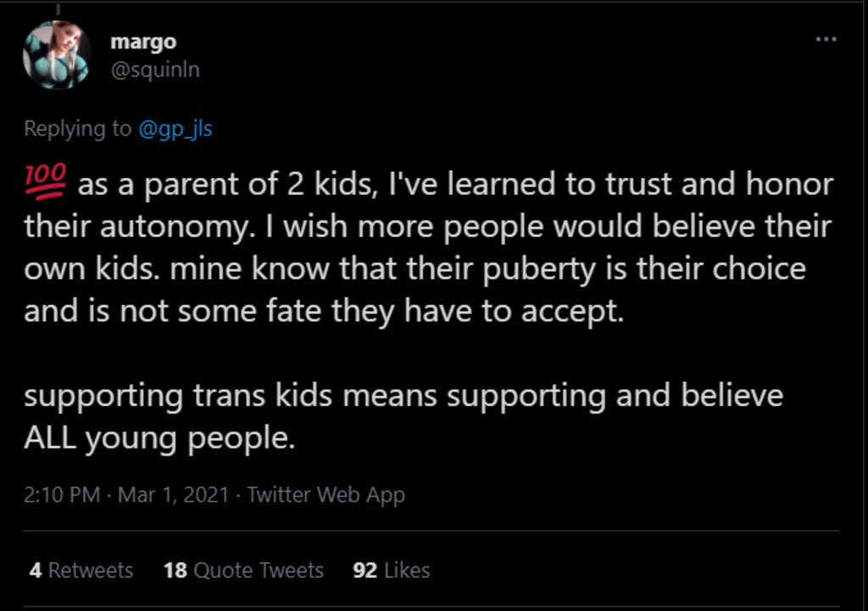The image size is (868, 611).
Task: Click the words "ALL young people."
Action: coord(159,438)
